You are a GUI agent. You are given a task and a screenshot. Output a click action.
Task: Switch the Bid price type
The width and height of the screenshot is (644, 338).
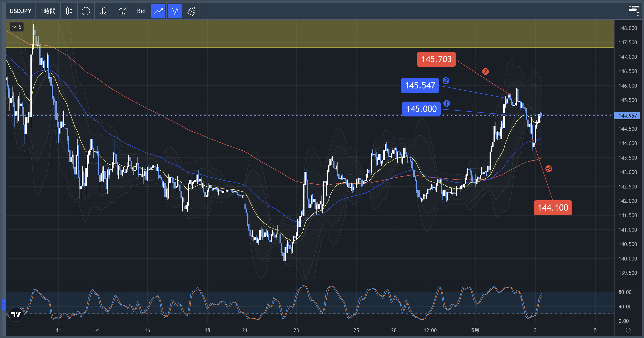(x=141, y=11)
